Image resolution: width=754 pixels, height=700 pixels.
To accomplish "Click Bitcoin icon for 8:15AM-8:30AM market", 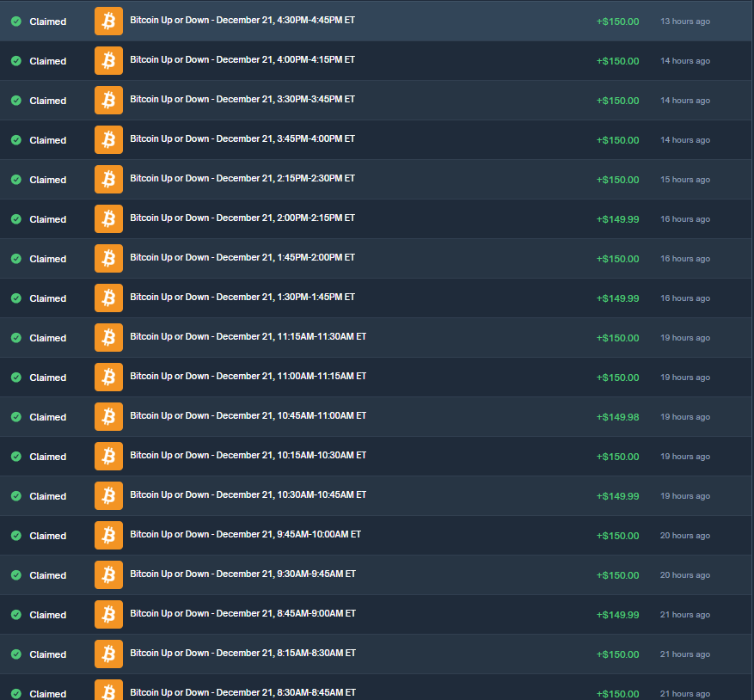I will 108,654.
